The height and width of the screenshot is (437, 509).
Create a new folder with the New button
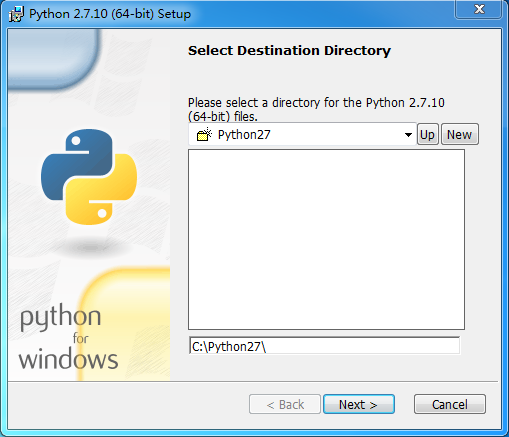pyautogui.click(x=460, y=134)
